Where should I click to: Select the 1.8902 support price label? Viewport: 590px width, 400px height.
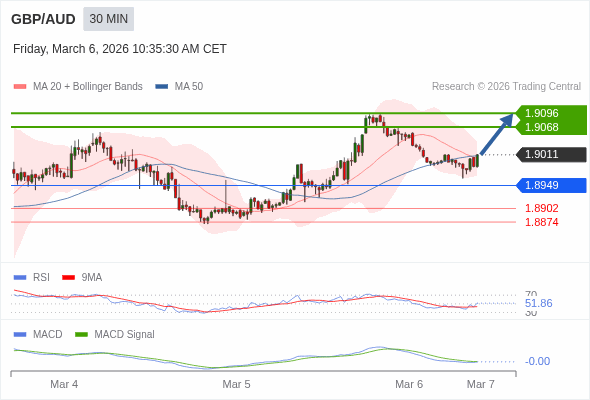[x=541, y=208]
